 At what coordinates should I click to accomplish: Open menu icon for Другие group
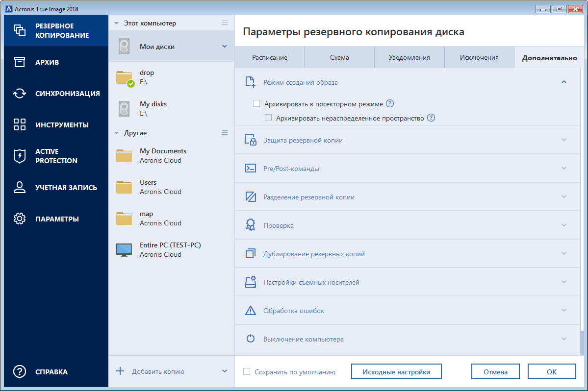click(x=224, y=133)
